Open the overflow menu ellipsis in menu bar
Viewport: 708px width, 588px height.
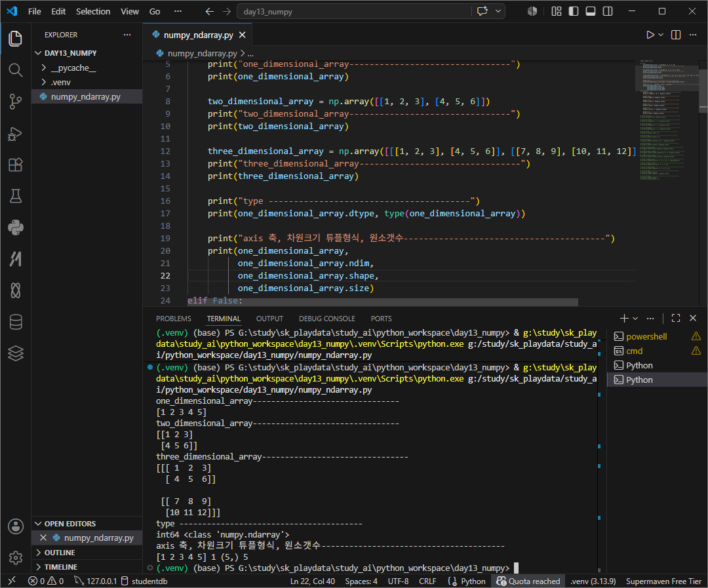[178, 11]
